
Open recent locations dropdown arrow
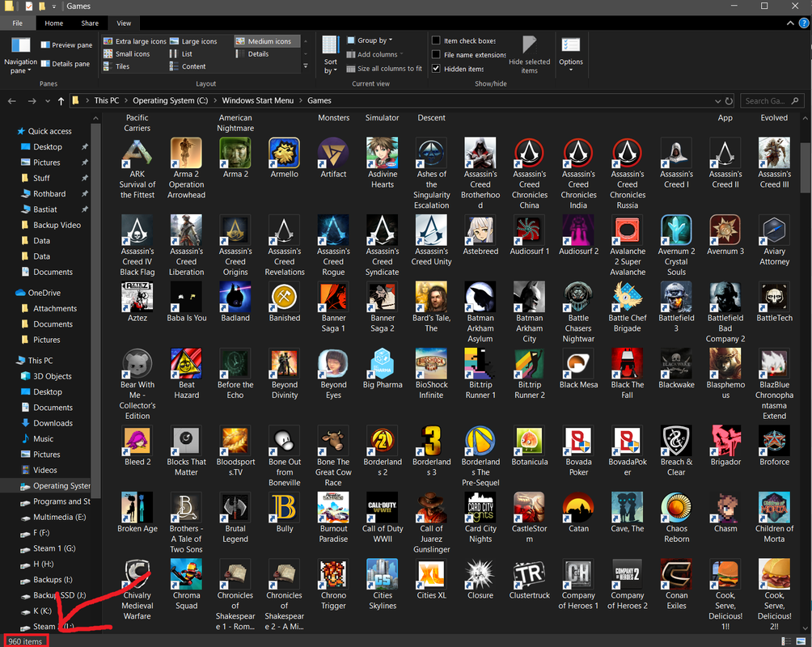pyautogui.click(x=48, y=101)
